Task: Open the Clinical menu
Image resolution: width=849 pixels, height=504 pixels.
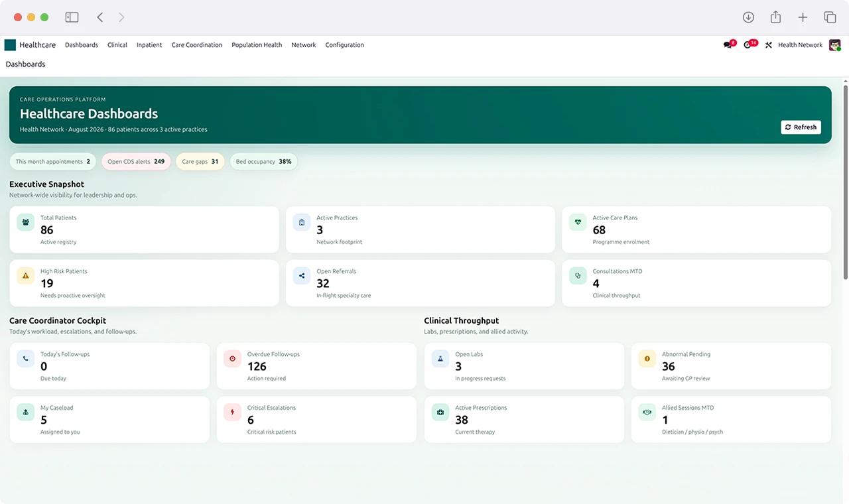Action: (117, 45)
